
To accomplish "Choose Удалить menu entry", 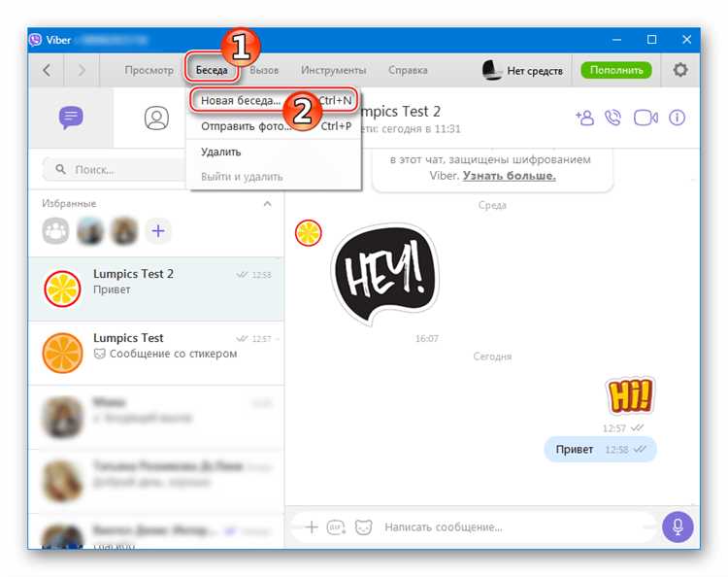I will coord(274,152).
